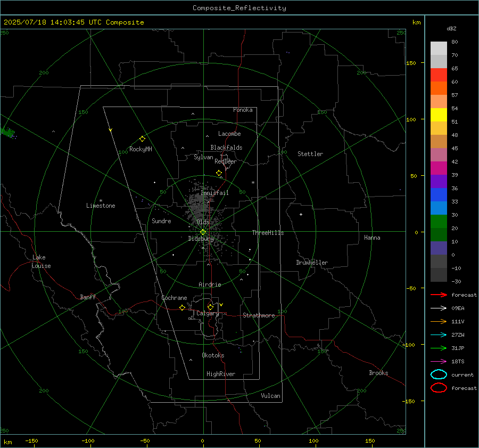Click the Calgary city label

click(x=208, y=313)
